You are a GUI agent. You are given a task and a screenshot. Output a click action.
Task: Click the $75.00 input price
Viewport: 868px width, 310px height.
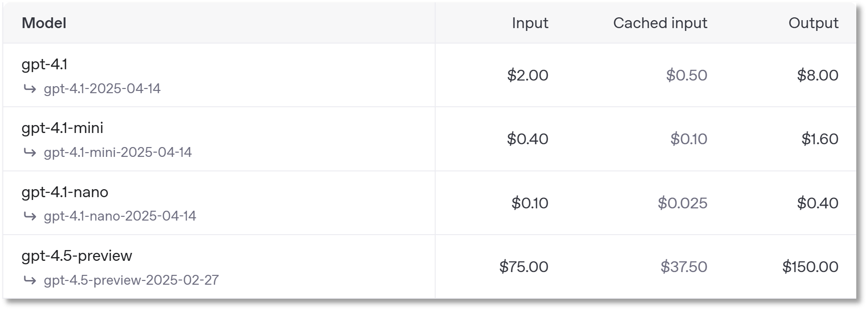pyautogui.click(x=524, y=266)
